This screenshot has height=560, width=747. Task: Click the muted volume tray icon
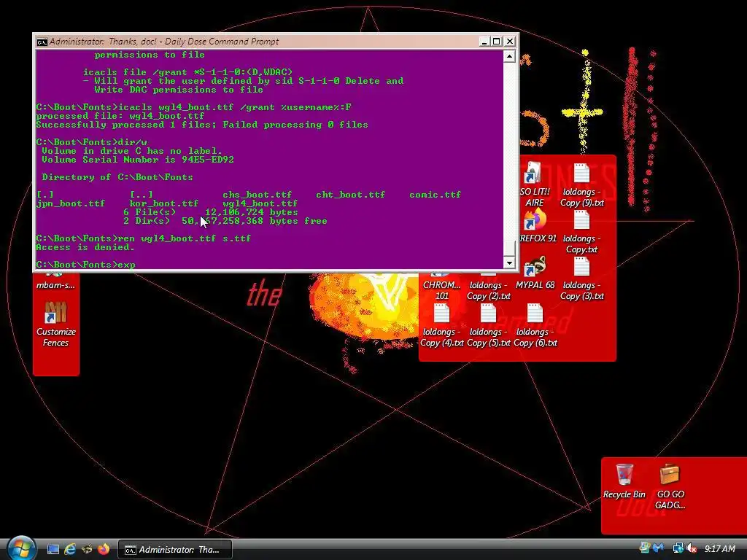click(x=692, y=548)
